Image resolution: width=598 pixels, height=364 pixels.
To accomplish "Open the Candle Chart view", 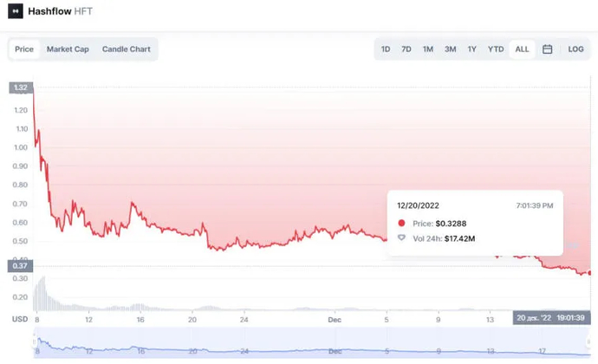I will point(127,49).
